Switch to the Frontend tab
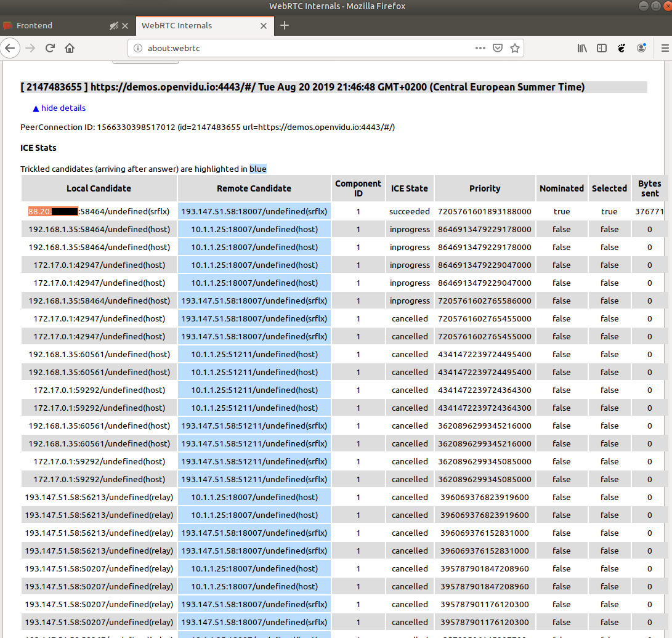 tap(55, 26)
